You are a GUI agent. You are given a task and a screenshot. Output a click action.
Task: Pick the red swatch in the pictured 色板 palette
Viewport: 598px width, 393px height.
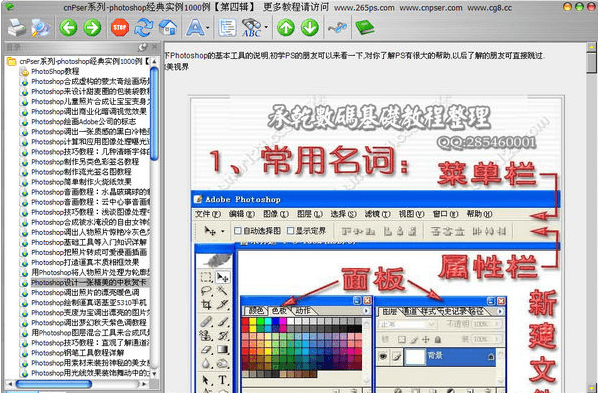coord(245,321)
